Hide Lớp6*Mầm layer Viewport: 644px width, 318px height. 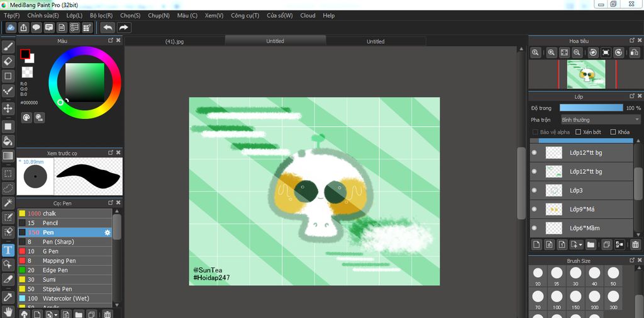[x=535, y=228]
